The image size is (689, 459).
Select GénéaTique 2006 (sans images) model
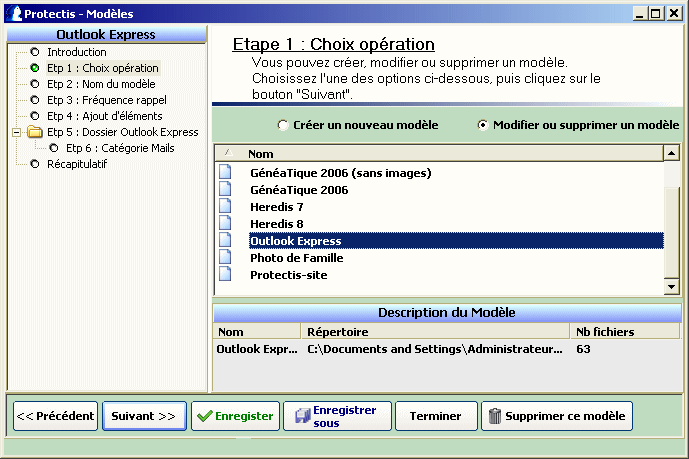pyautogui.click(x=341, y=173)
